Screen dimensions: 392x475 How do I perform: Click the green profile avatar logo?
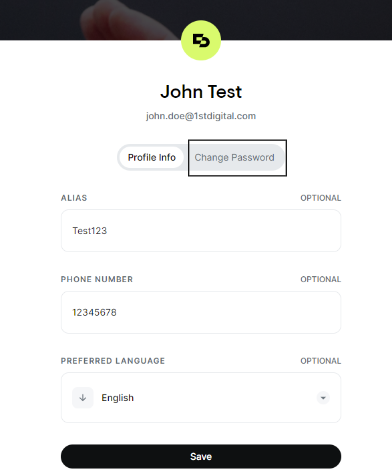(201, 40)
